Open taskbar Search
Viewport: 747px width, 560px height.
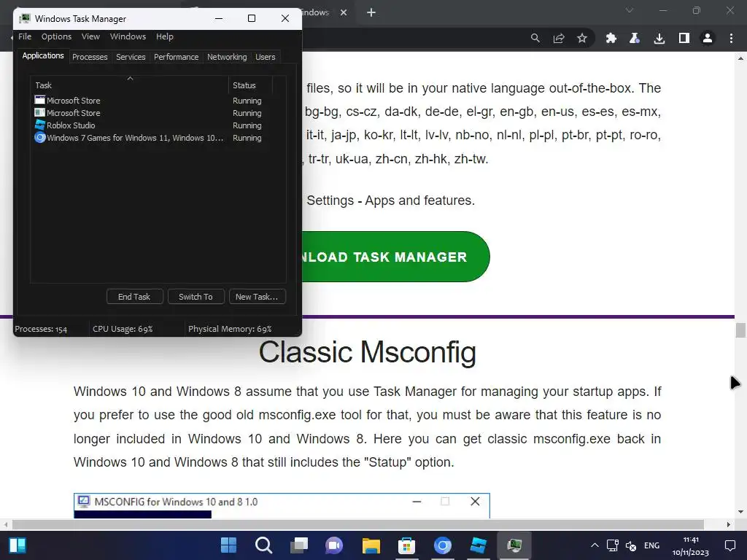point(263,545)
